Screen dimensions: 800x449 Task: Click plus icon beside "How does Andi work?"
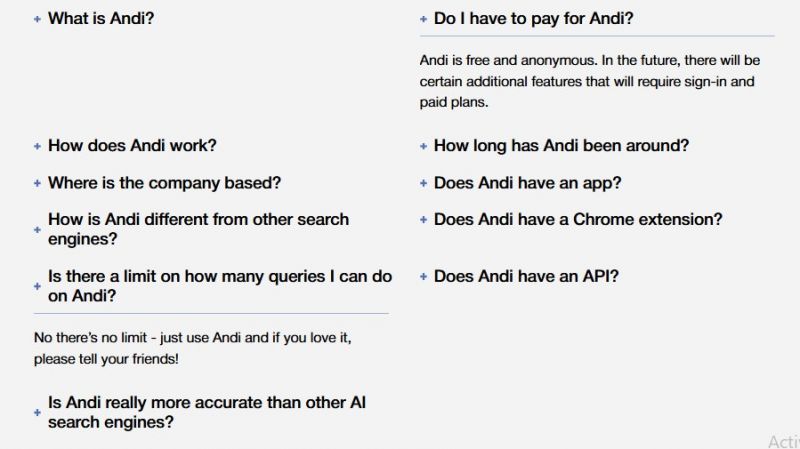pyautogui.click(x=37, y=146)
